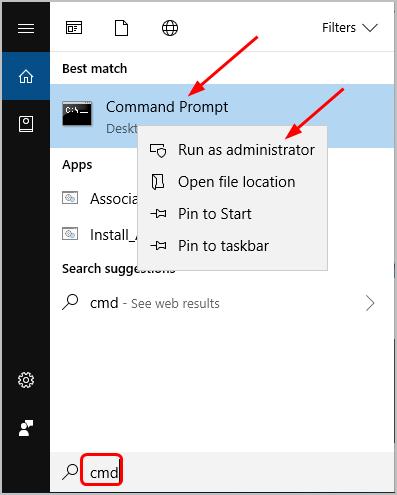Filter results by Documents icon
Screen dimensions: 397x495
[x=121, y=28]
